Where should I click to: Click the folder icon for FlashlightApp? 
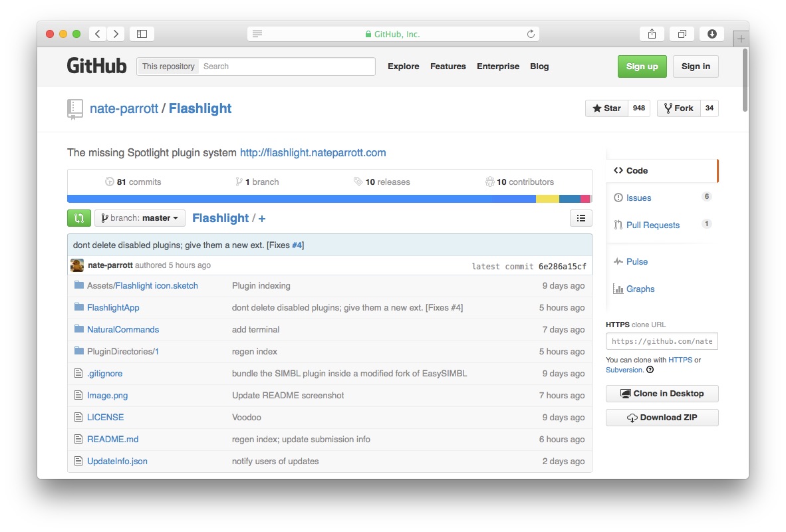tap(78, 307)
